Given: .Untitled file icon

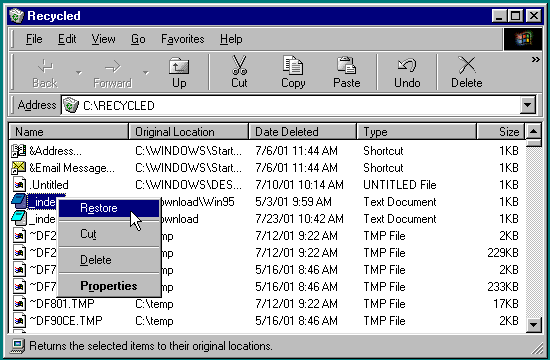Looking at the screenshot, I should 19,185.
